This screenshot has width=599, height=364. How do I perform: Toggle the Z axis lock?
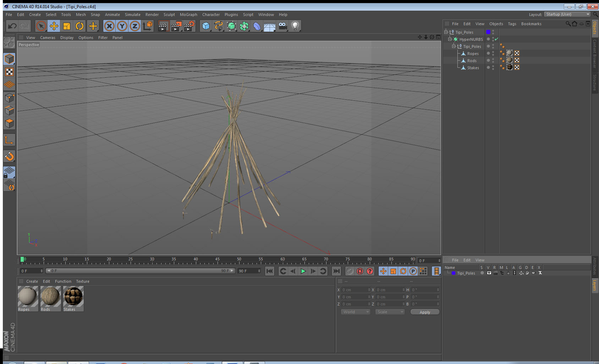(x=135, y=26)
